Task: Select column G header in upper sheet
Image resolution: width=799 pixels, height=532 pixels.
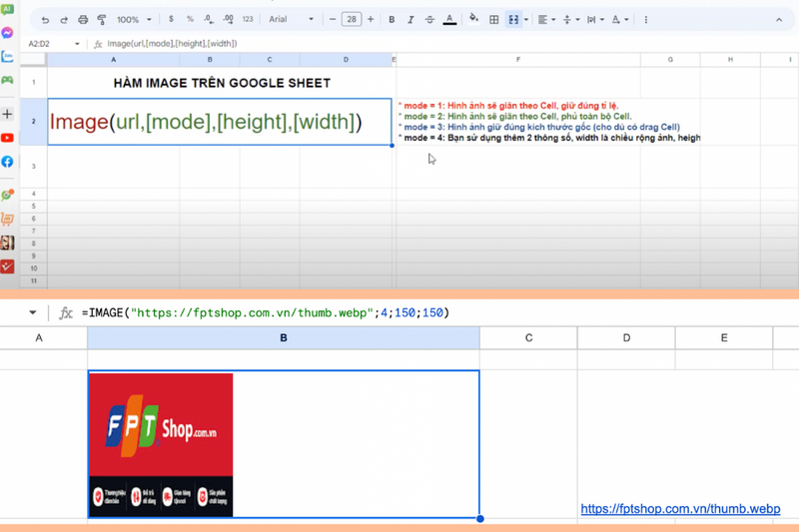Action: tap(670, 60)
